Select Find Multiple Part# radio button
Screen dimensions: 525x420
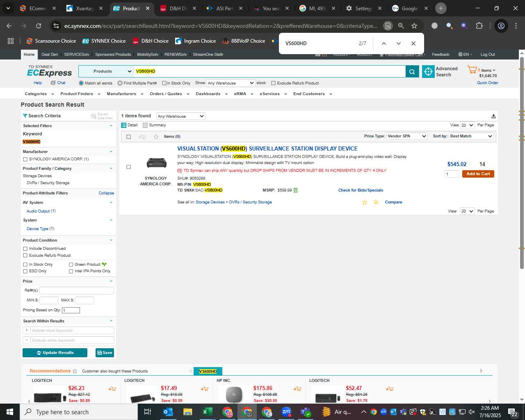point(120,83)
